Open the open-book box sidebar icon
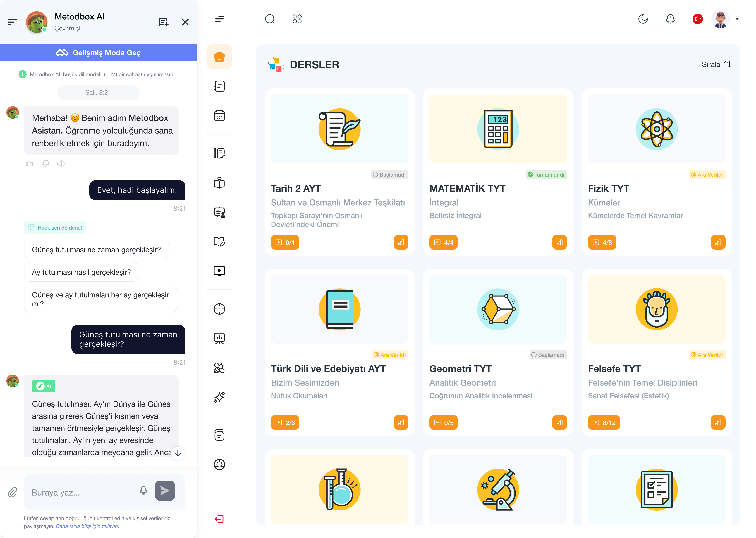Screen dimensions: 756x538 click(x=219, y=183)
